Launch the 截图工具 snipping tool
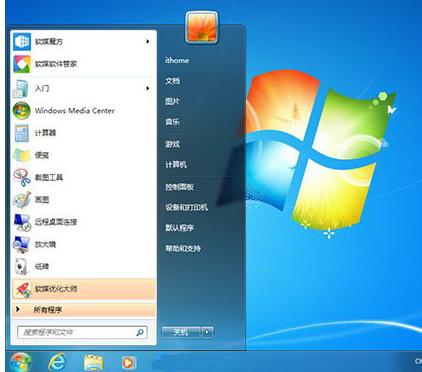Screen dimensions: 422x372 click(84, 177)
